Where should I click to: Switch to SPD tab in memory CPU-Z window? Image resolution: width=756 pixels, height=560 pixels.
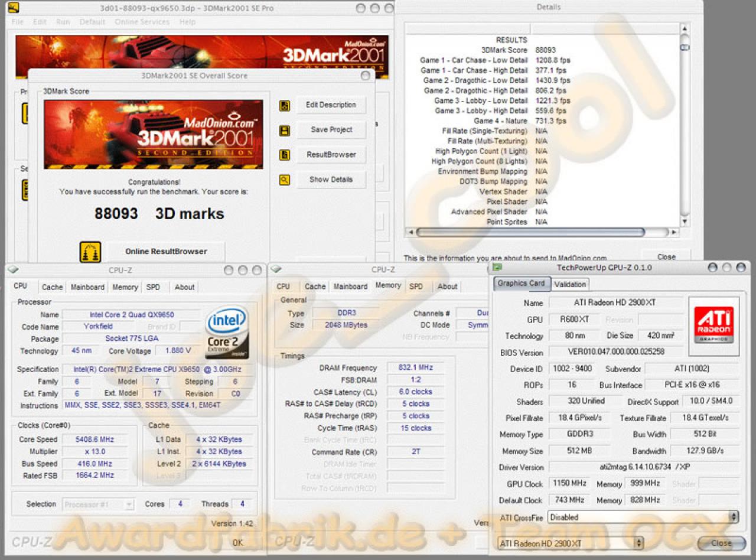tap(416, 286)
